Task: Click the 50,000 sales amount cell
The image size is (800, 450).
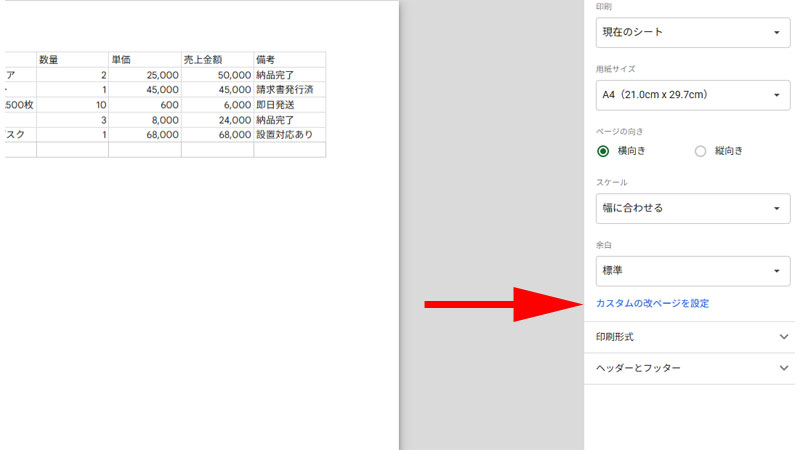Action: (217, 75)
